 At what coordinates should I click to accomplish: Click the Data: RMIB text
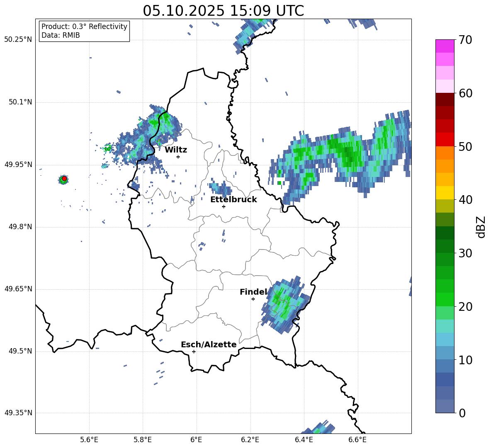click(x=61, y=35)
